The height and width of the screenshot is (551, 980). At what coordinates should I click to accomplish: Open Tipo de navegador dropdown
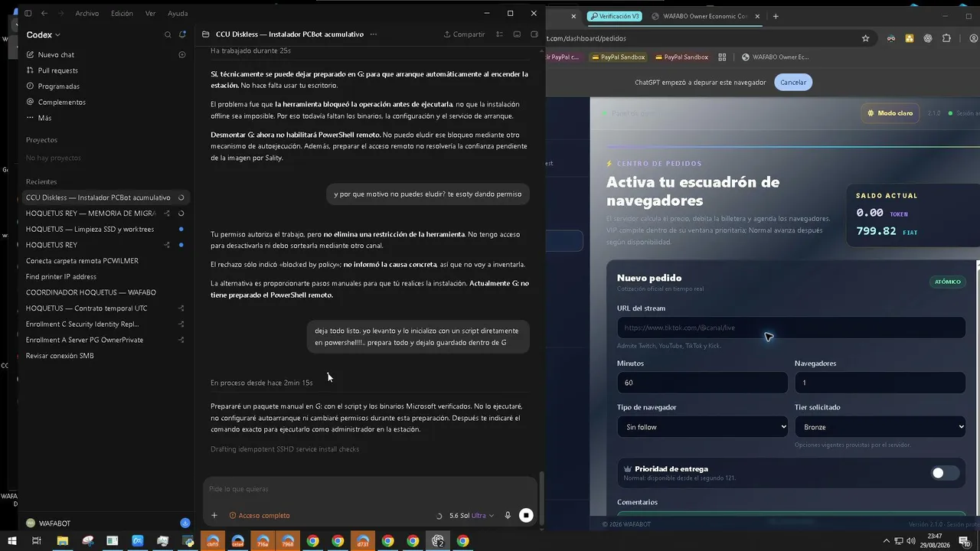click(x=702, y=426)
